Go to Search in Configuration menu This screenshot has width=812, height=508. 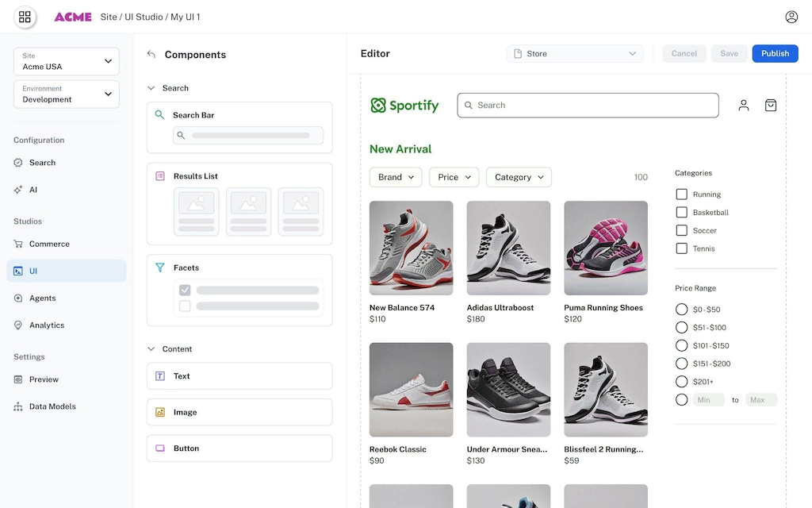click(x=67, y=163)
